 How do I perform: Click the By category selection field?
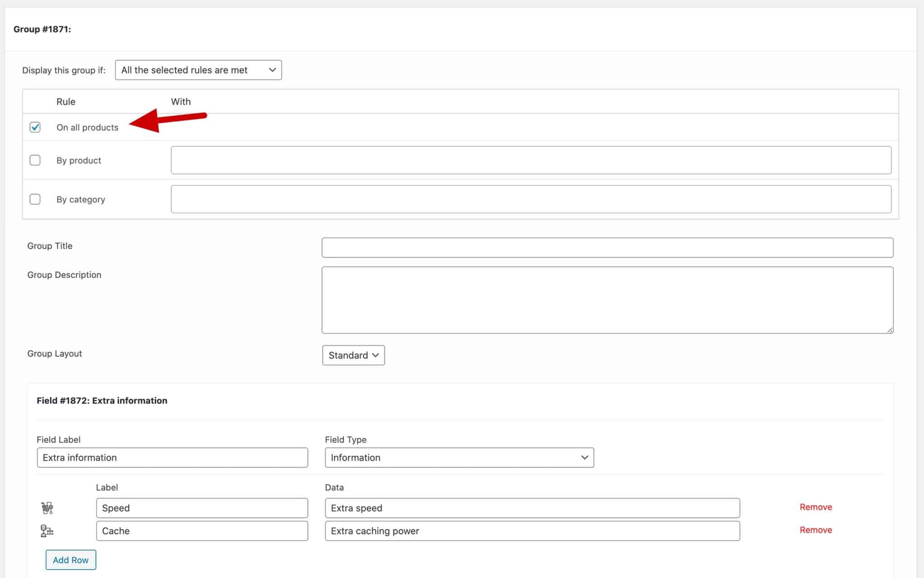click(531, 199)
